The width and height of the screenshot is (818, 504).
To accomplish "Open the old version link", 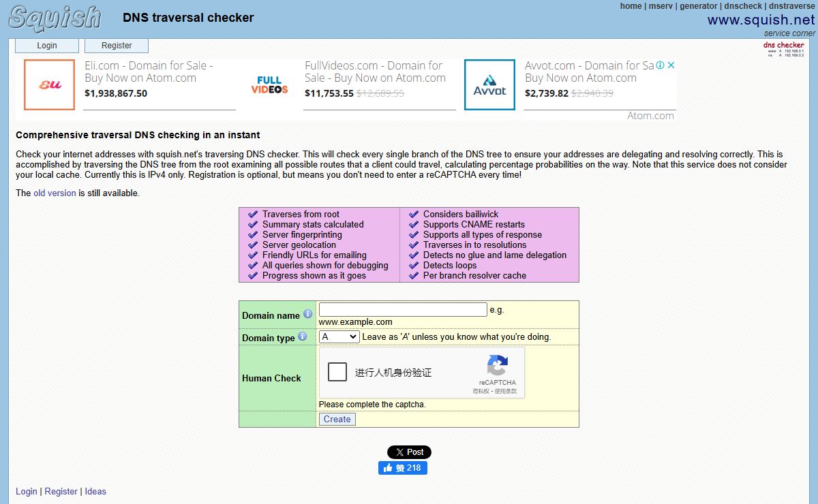I will (x=55, y=193).
